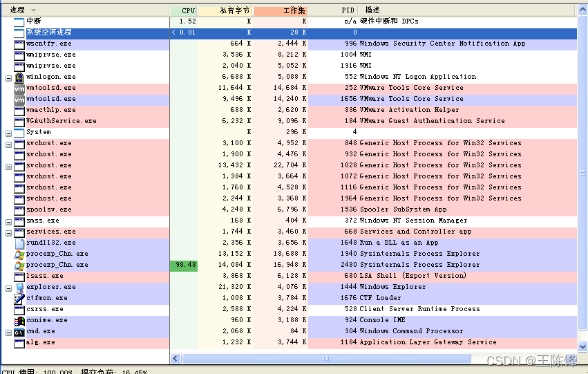Image resolution: width=588 pixels, height=374 pixels.
Task: Select the conime.exe process name
Action: pos(47,320)
